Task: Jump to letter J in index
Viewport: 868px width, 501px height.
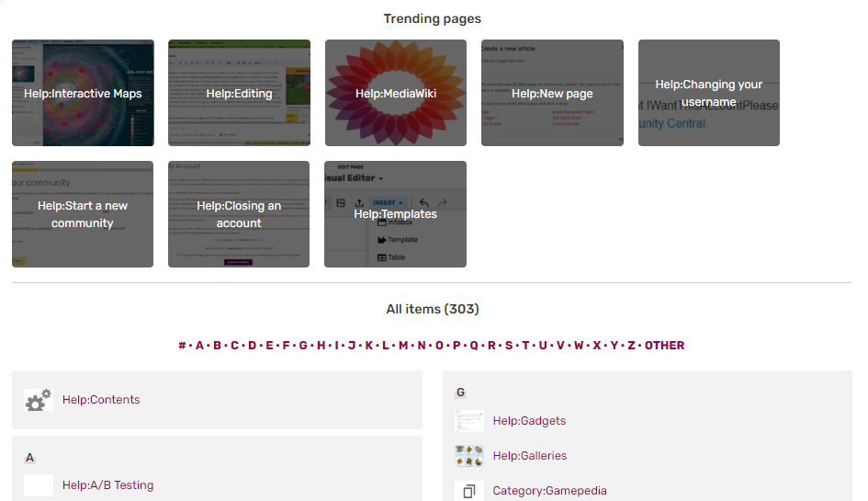Action: click(x=352, y=346)
